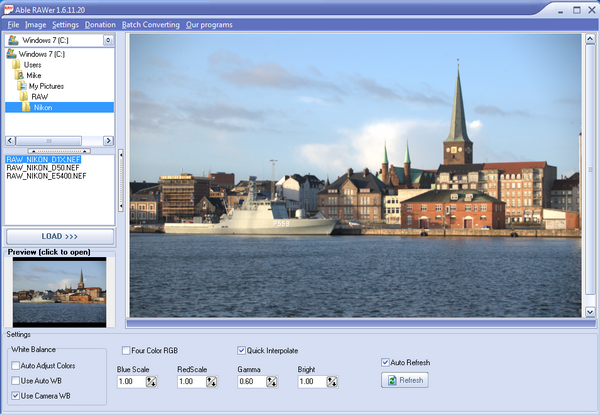Click the Able RAWer title bar app icon

(10, 8)
